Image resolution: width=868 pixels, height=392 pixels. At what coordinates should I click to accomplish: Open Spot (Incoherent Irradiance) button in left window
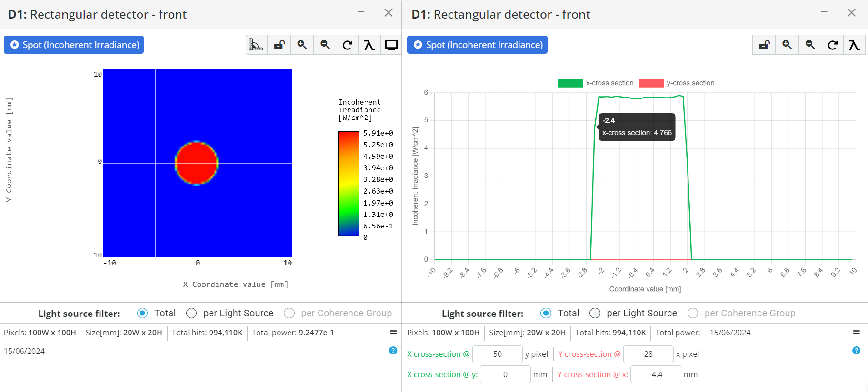pyautogui.click(x=74, y=45)
